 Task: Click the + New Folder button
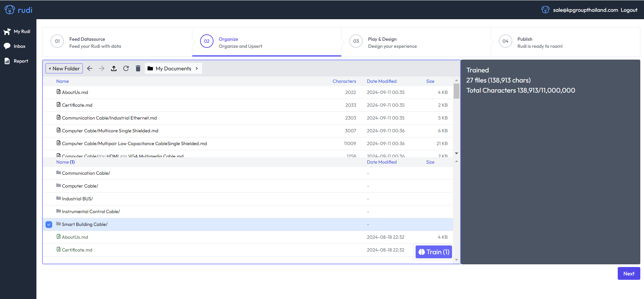tap(64, 68)
